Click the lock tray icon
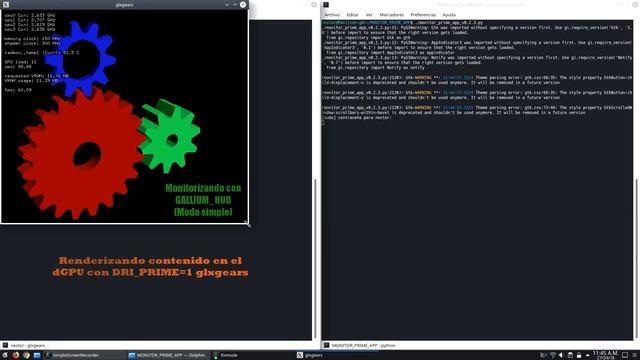640x360 pixels. pyautogui.click(x=579, y=355)
